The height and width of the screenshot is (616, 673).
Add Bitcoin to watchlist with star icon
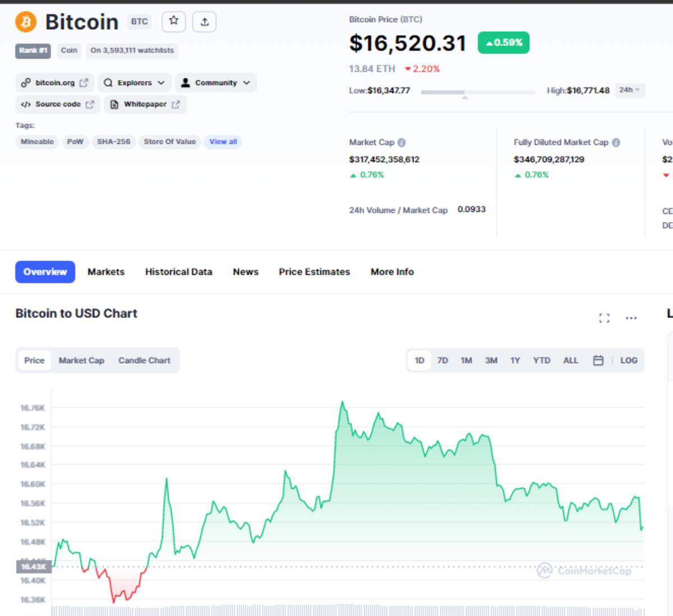174,21
